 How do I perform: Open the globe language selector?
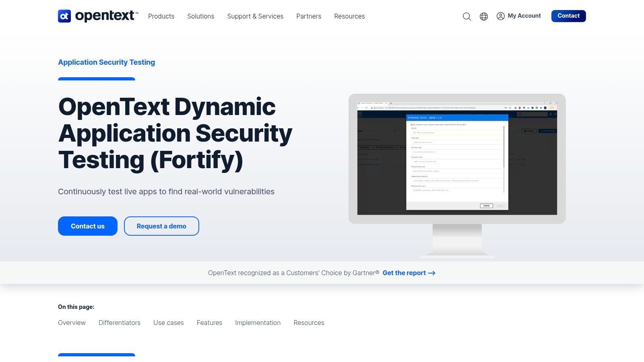tap(484, 16)
